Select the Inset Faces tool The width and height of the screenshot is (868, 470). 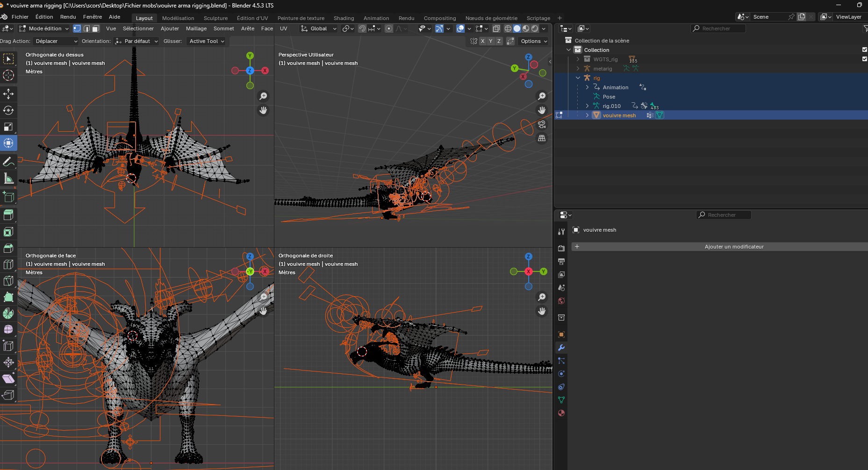pos(8,232)
